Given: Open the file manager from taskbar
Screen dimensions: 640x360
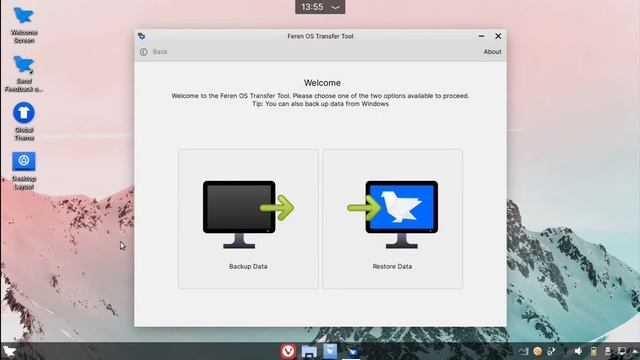Looking at the screenshot, I should point(309,351).
